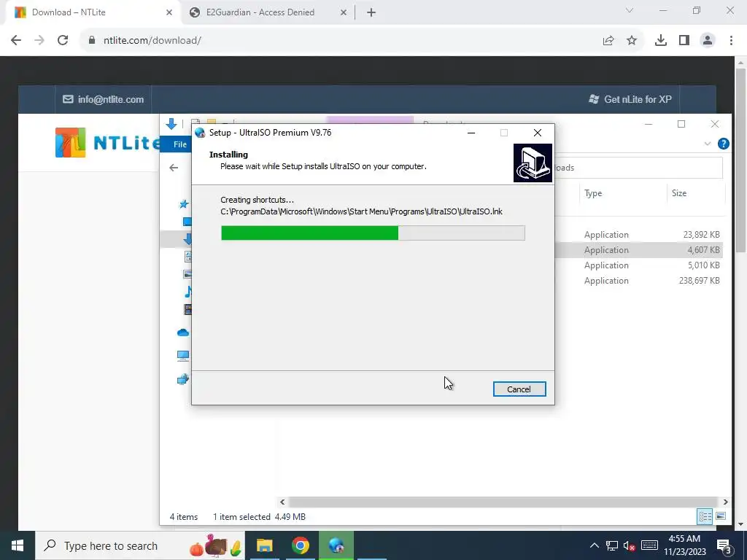This screenshot has height=560, width=747.
Task: Open Chrome three-dot menu
Action: 731,41
